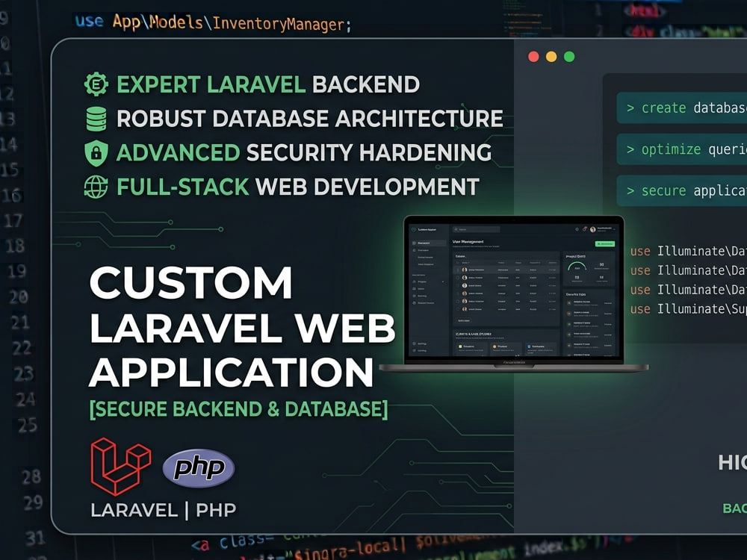Click line number 17 in the gutter
Screen dimensions: 747x560
point(13,221)
